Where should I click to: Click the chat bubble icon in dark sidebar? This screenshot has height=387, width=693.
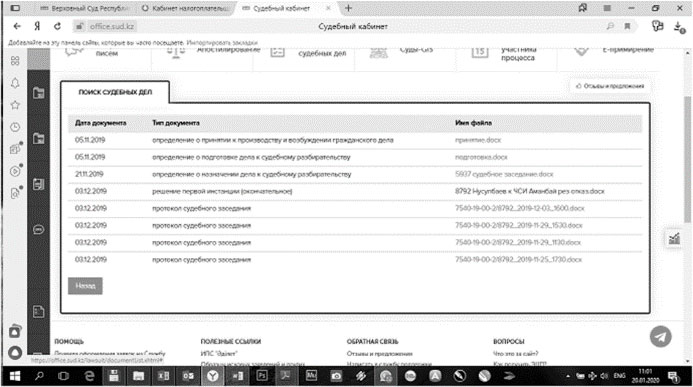click(x=38, y=230)
